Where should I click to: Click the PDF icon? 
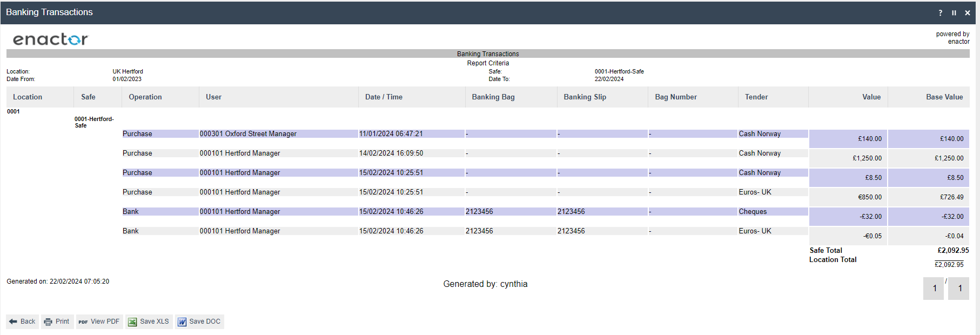83,322
